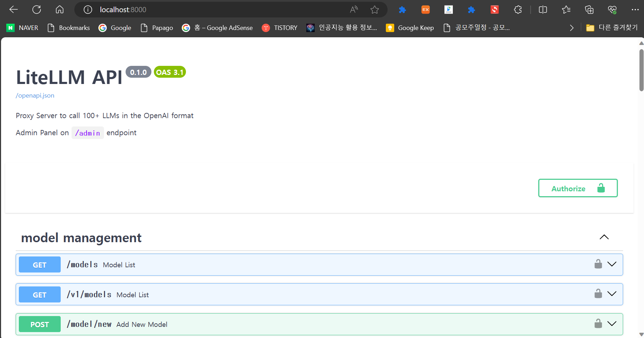Screen dimensions: 644x338
Task: Open the browser Settings and more menu
Action: (x=635, y=10)
